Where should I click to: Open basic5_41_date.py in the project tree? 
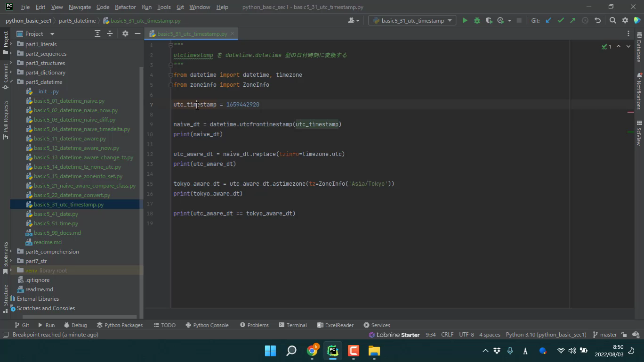[x=56, y=214]
